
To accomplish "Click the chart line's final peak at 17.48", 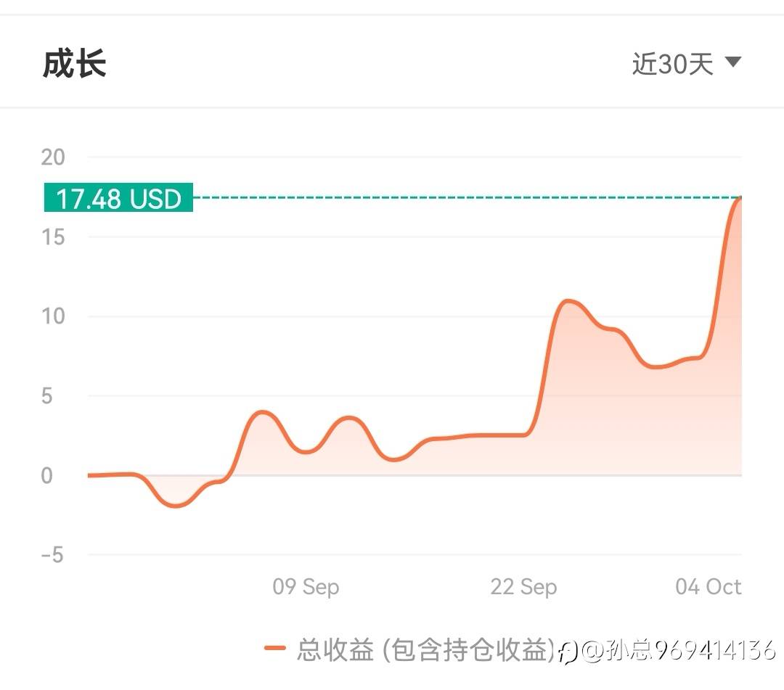I will (x=740, y=197).
